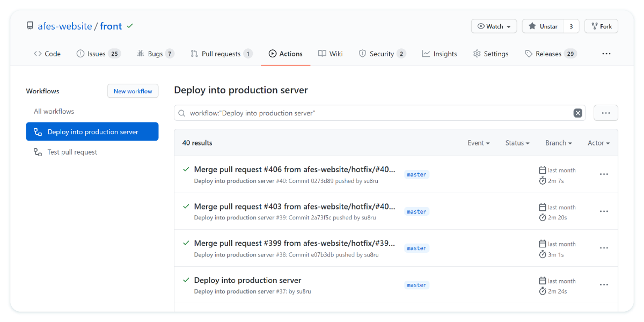Switch to the Bugs tab
Screen dimensions: 644x322
point(156,54)
